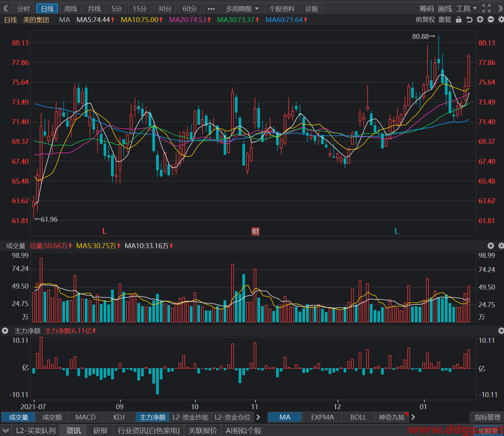This screenshot has width=504, height=436.
Task: Switch to 月线 monthly chart
Action: click(94, 9)
